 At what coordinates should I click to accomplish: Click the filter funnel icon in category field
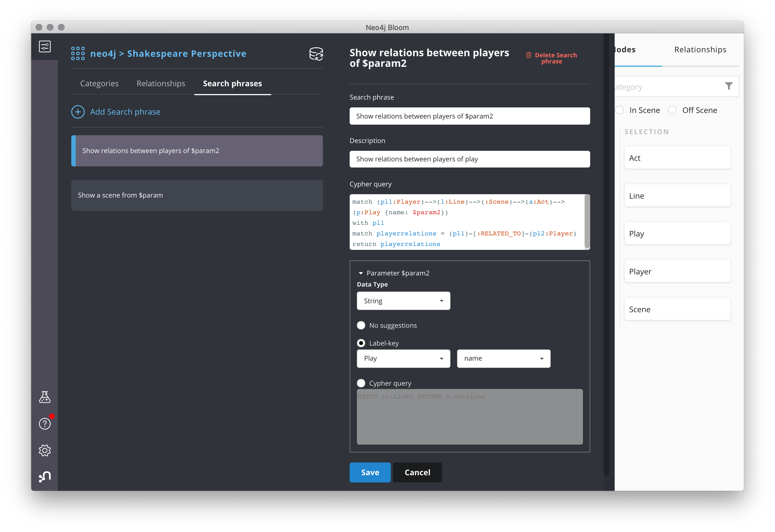tap(729, 86)
